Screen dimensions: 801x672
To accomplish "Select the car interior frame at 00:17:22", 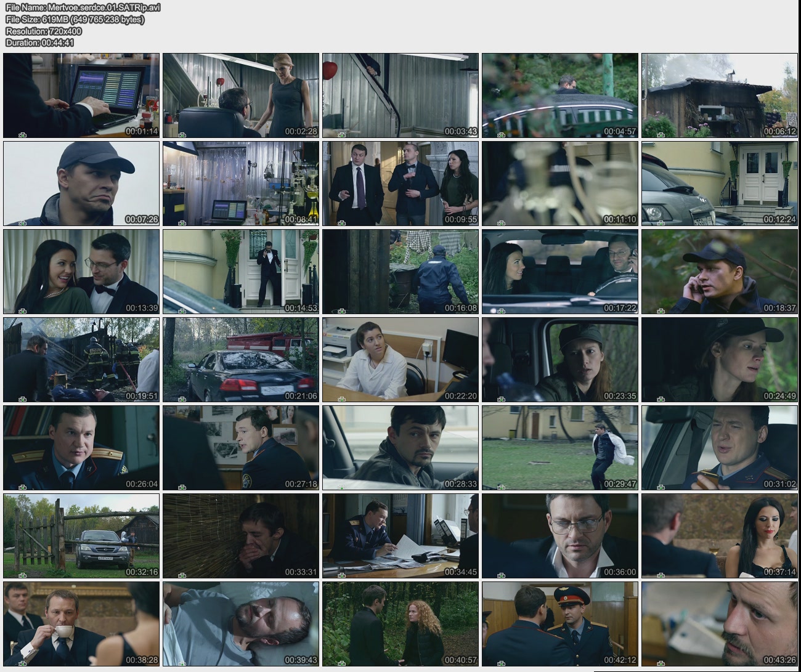I will tap(559, 272).
